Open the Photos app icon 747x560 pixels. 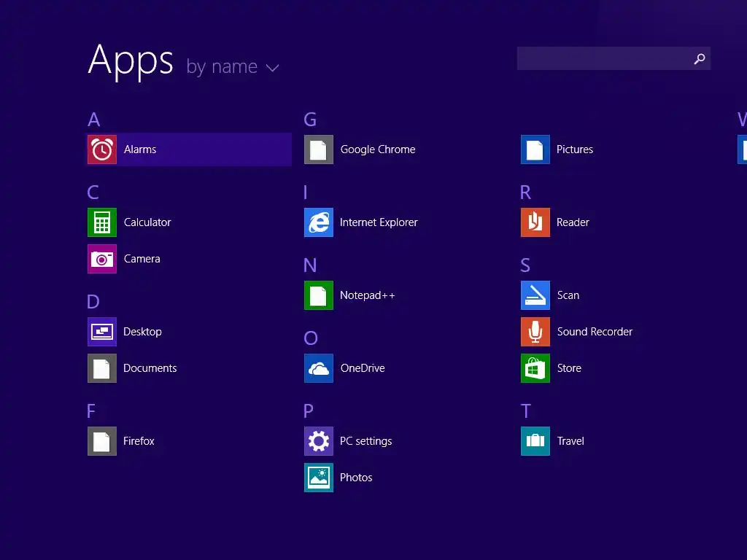(x=319, y=478)
